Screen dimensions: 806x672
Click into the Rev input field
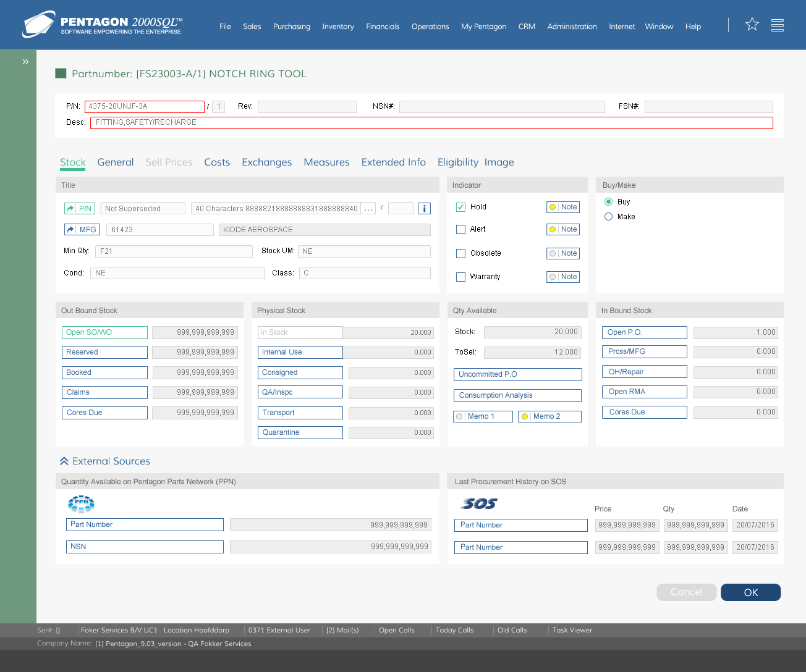307,107
